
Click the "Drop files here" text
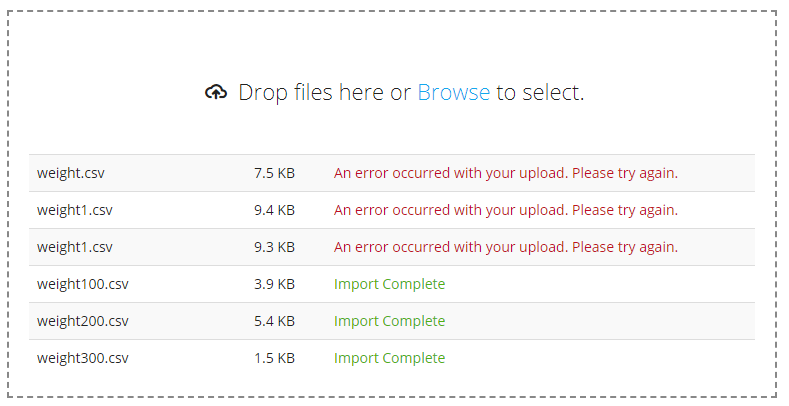(x=312, y=93)
